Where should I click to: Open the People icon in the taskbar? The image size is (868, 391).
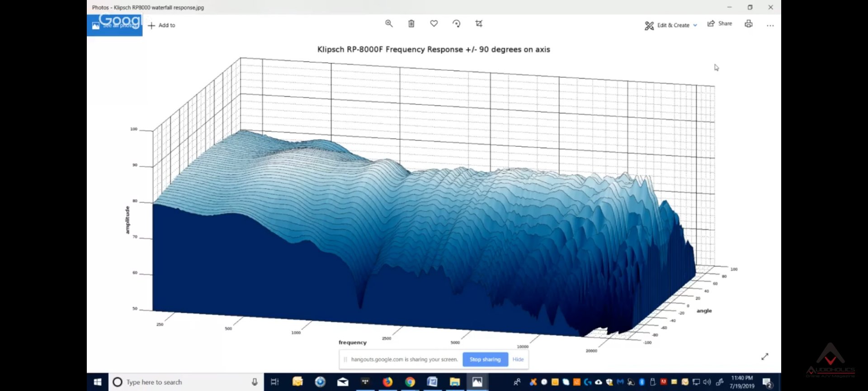click(517, 382)
